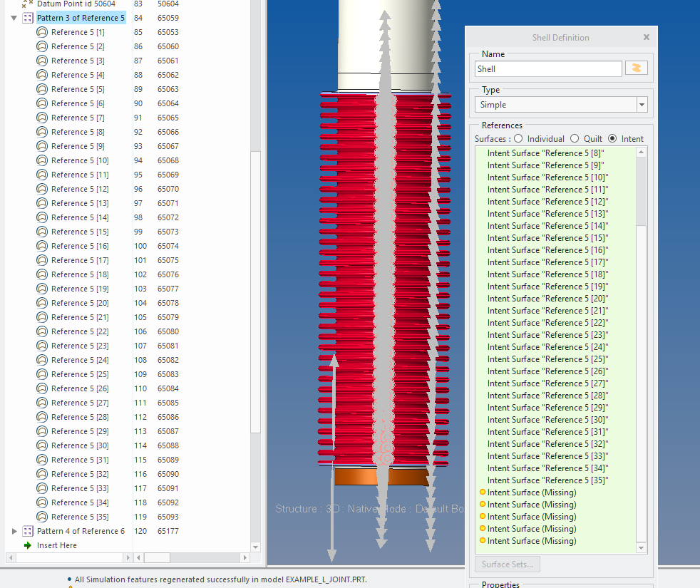Click yellow dot beside first Intent Surface (Missing)
Image resolution: width=700 pixels, height=588 pixels.
tap(480, 492)
